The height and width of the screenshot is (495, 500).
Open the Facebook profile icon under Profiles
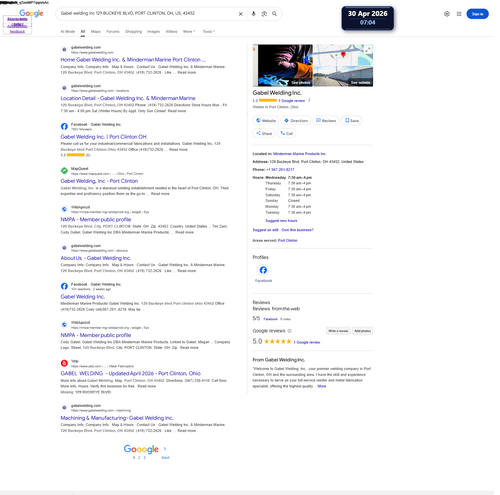click(263, 270)
